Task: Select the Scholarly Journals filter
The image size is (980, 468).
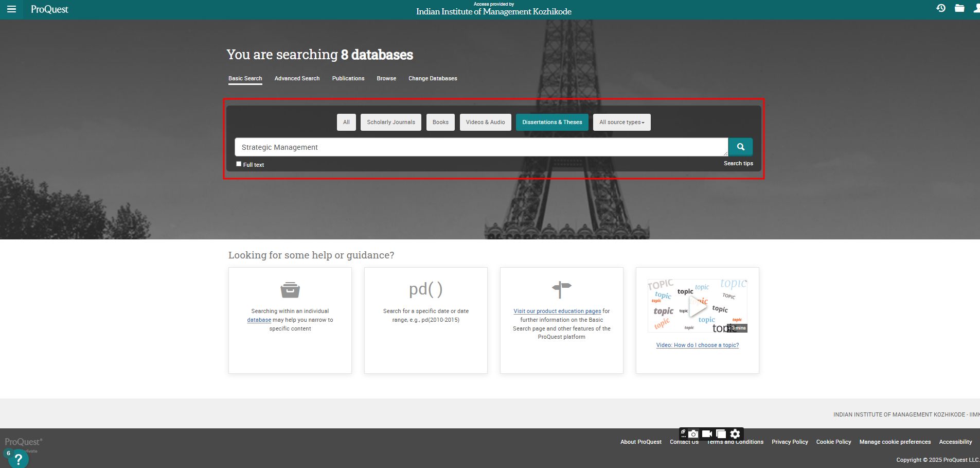Action: (x=390, y=123)
